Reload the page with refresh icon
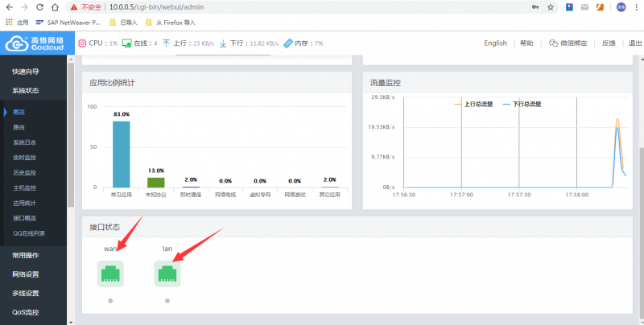 pyautogui.click(x=39, y=7)
